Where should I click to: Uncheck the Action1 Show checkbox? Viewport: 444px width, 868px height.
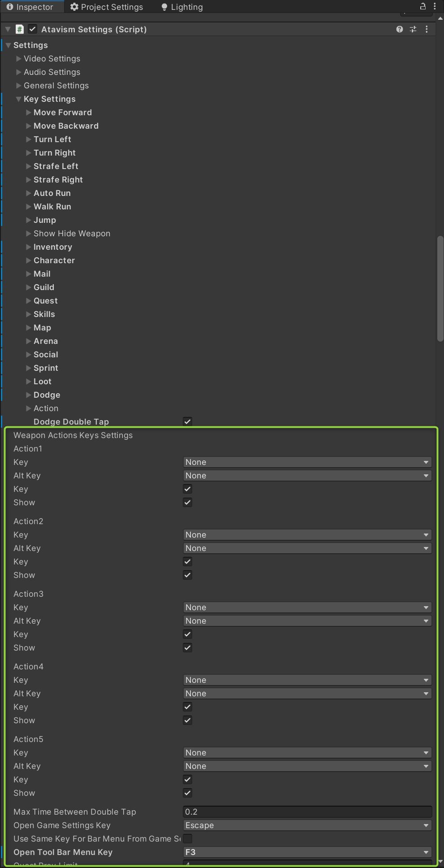[x=187, y=503]
